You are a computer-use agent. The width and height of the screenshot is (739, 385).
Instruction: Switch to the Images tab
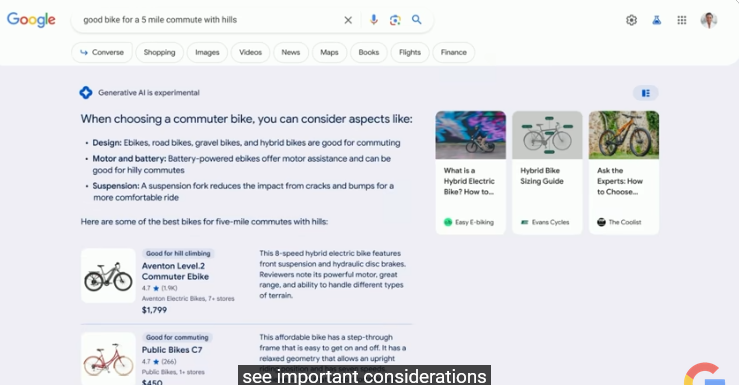(x=207, y=52)
